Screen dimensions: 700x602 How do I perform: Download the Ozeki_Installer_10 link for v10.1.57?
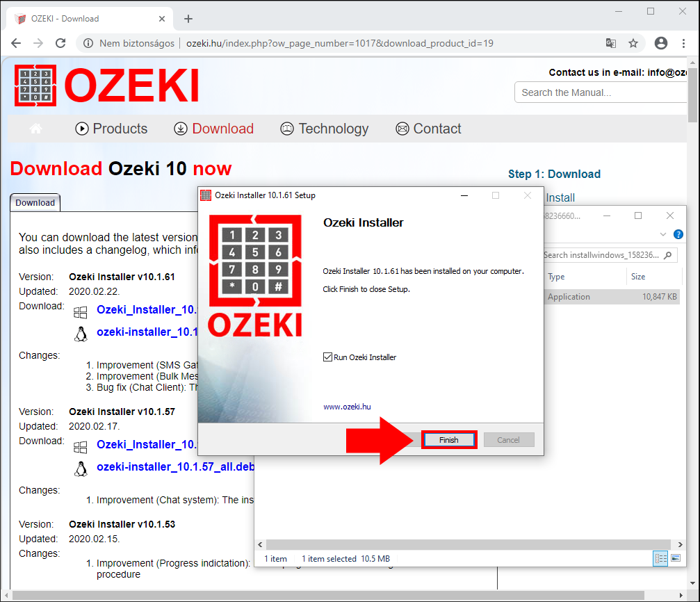pos(147,444)
